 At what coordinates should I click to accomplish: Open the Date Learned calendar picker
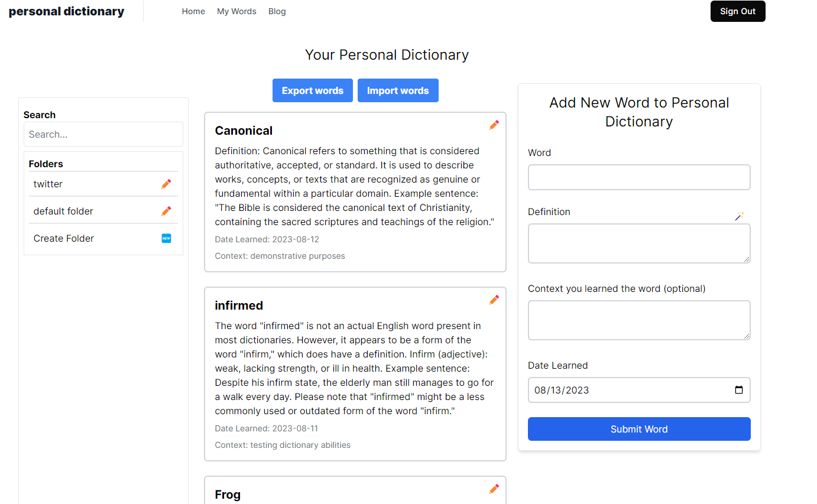[x=740, y=390]
